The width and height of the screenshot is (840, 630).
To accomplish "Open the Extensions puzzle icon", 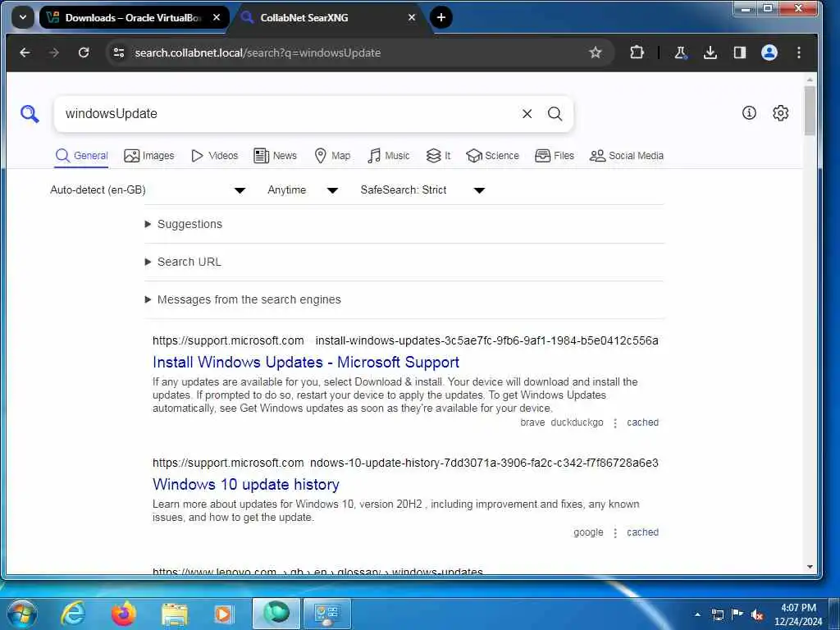I will (637, 52).
